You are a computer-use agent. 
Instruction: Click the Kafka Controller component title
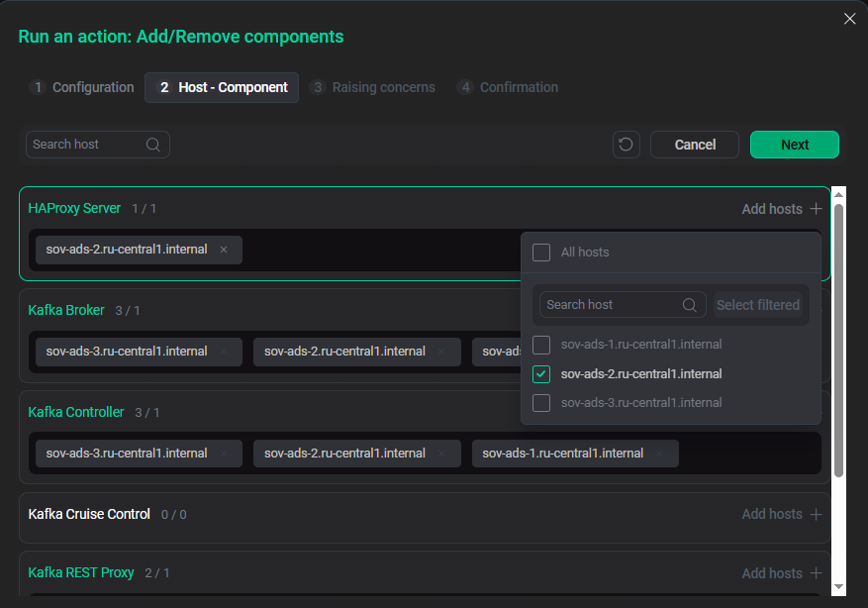[x=76, y=412]
